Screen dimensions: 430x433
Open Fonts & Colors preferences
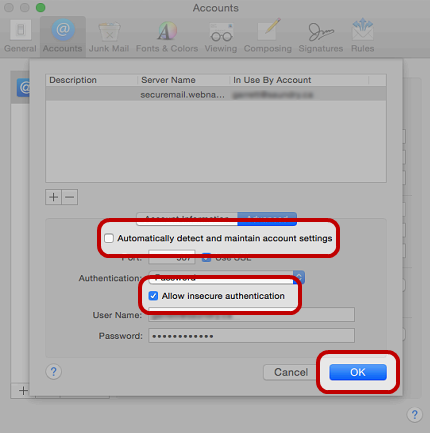point(167,36)
